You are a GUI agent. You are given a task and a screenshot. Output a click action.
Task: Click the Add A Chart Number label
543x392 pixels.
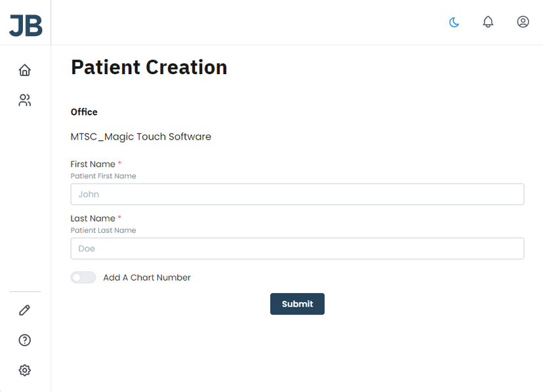[x=147, y=277]
